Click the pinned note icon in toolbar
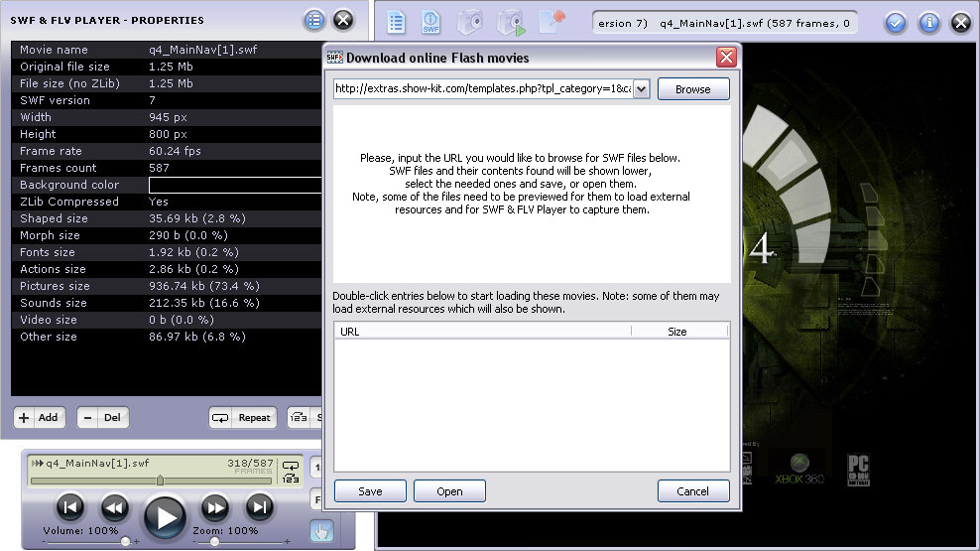 click(x=551, y=21)
